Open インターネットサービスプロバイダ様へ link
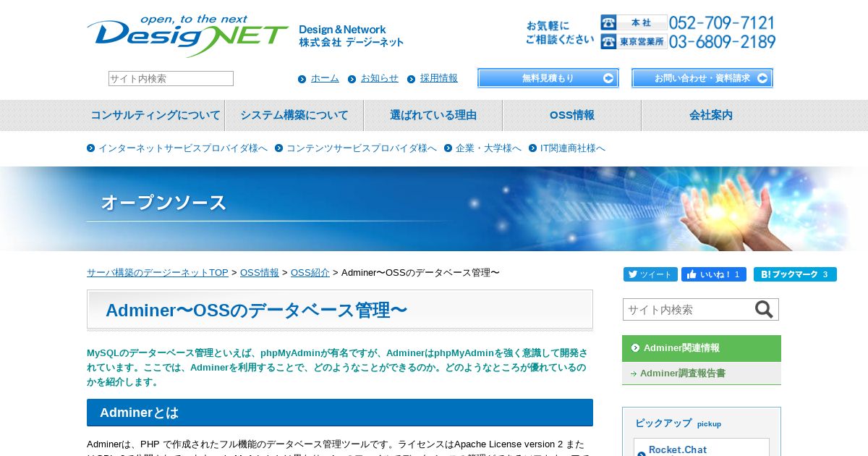The image size is (868, 456). pos(183,148)
